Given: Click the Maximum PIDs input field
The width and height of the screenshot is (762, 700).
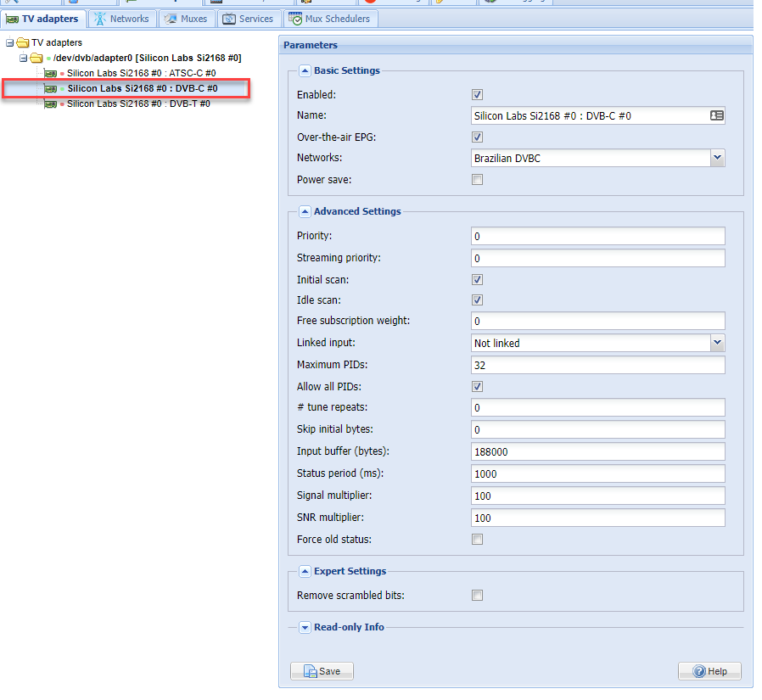Looking at the screenshot, I should pos(597,365).
